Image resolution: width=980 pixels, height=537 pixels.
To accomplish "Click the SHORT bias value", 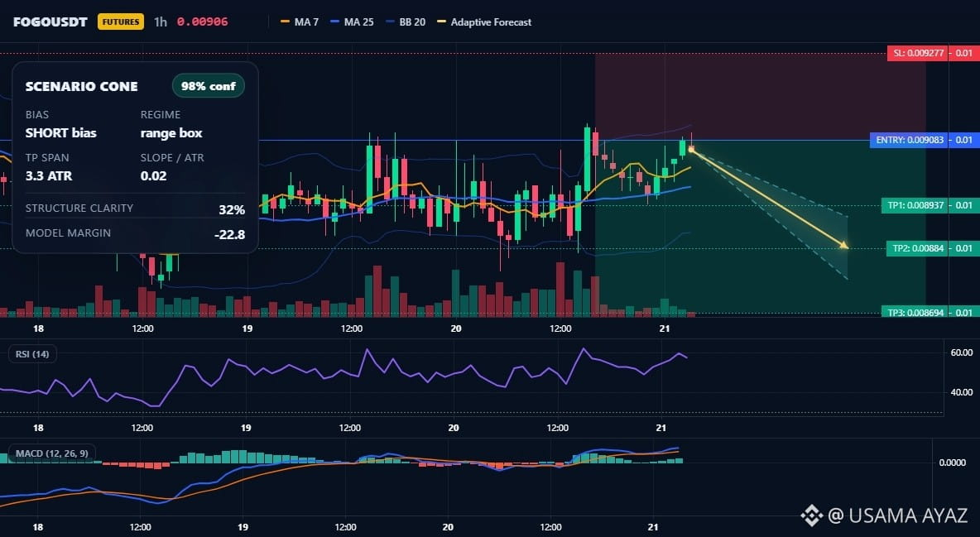I will [61, 132].
